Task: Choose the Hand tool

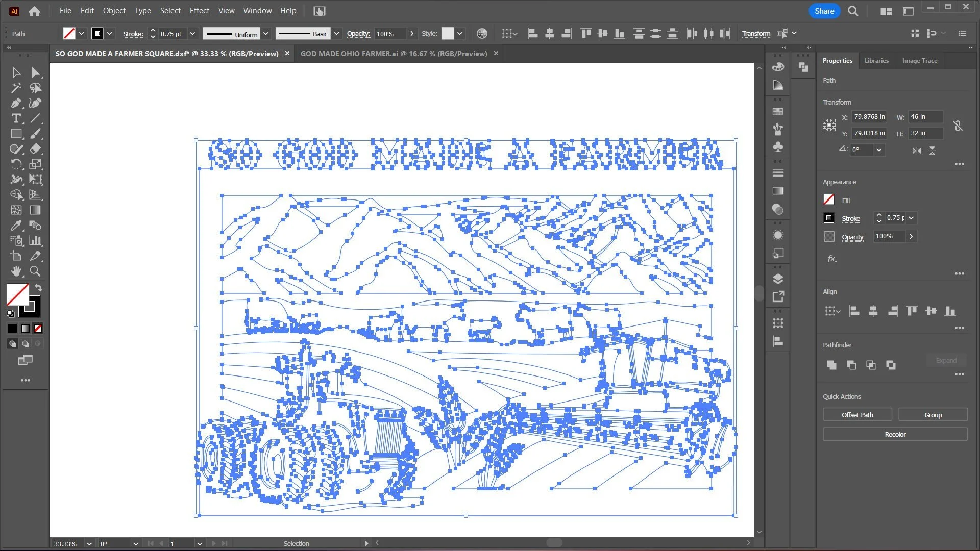Action: (x=16, y=271)
